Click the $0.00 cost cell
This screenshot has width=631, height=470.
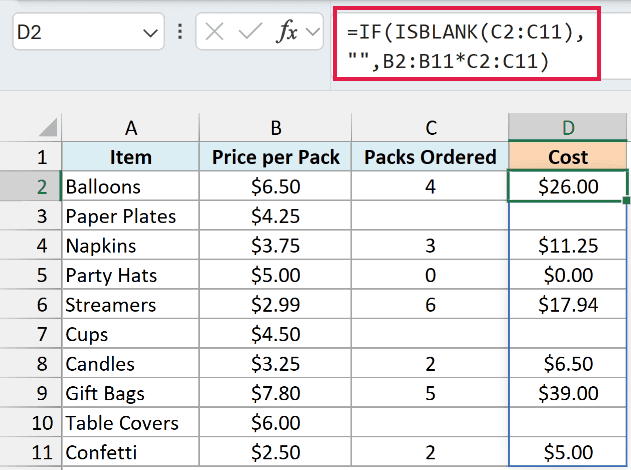(568, 275)
